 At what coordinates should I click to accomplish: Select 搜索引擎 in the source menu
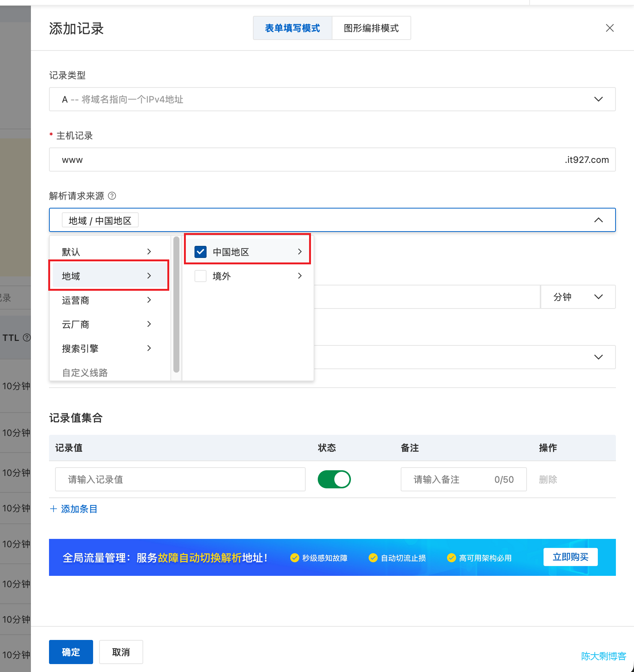point(109,348)
